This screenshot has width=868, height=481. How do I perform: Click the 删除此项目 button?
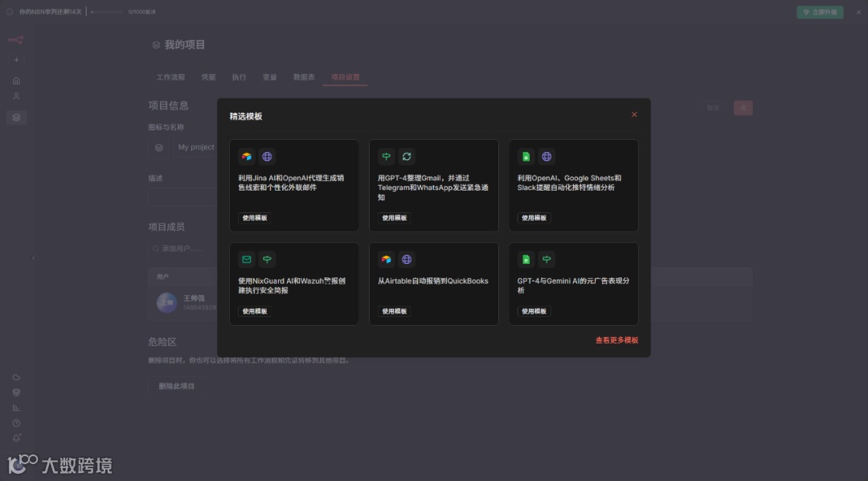click(176, 386)
